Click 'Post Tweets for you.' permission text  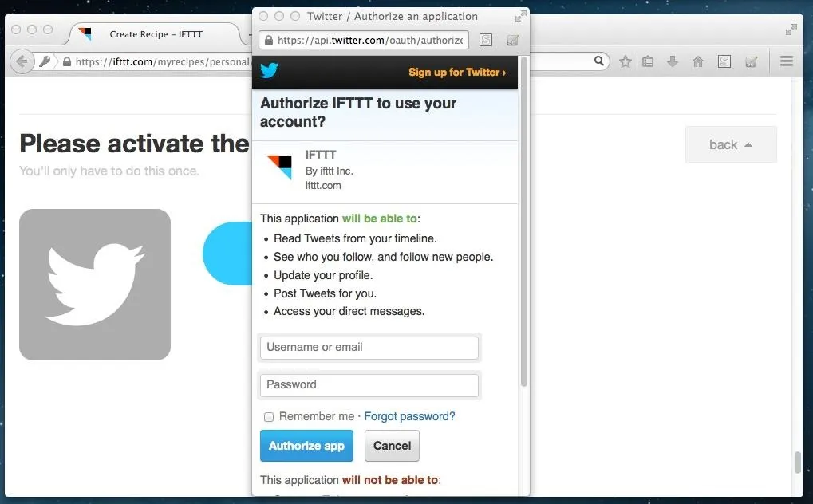point(325,293)
